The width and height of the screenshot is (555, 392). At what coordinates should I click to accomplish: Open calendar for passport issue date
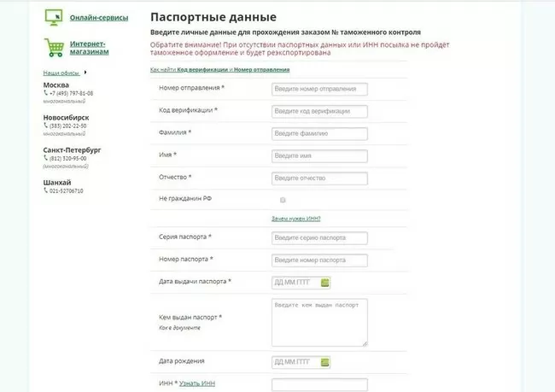[325, 283]
